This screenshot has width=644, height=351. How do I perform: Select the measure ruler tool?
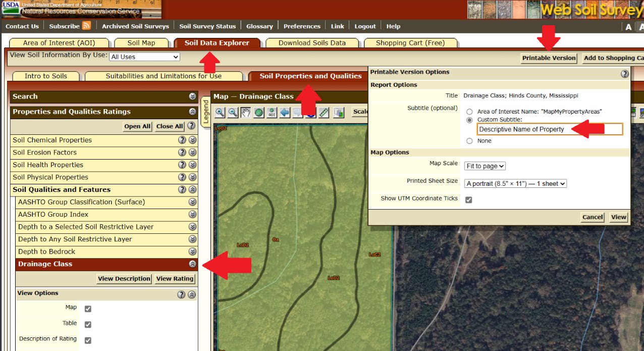coord(324,112)
